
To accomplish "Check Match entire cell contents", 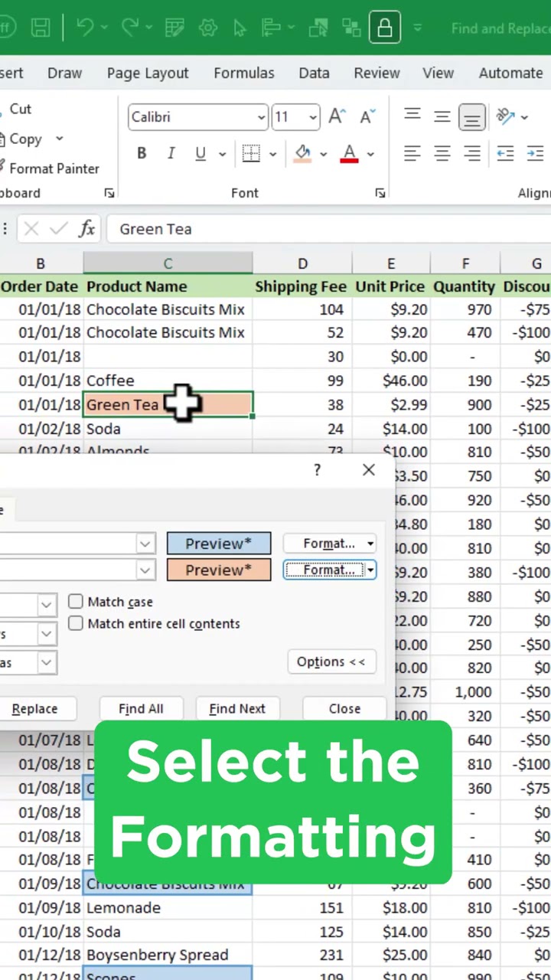I will click(76, 623).
